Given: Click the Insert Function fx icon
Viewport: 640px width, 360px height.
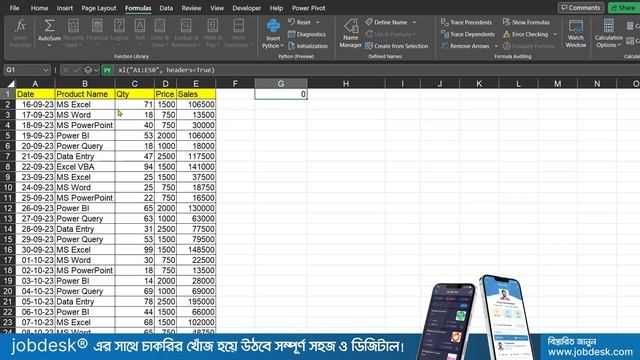Looking at the screenshot, I should (x=20, y=26).
